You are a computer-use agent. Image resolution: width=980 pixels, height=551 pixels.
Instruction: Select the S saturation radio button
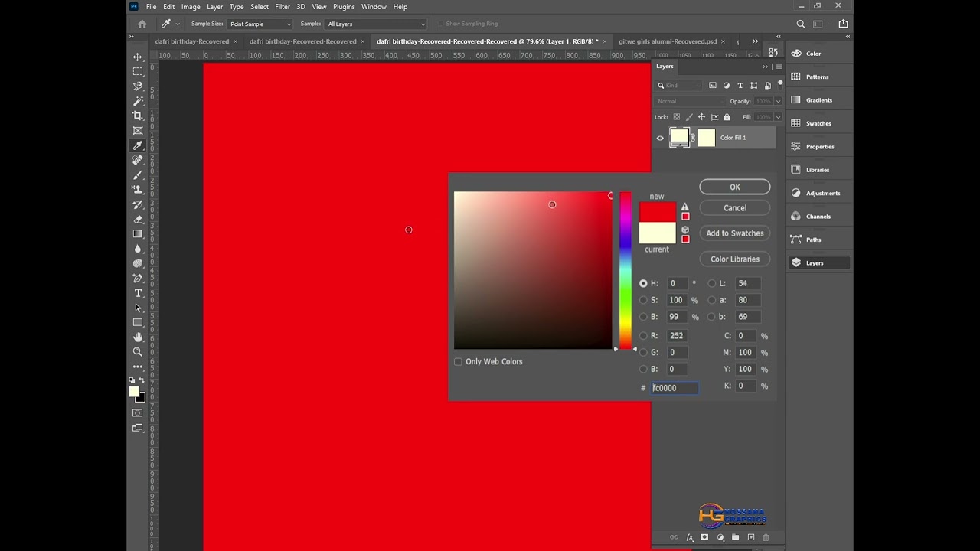point(643,300)
